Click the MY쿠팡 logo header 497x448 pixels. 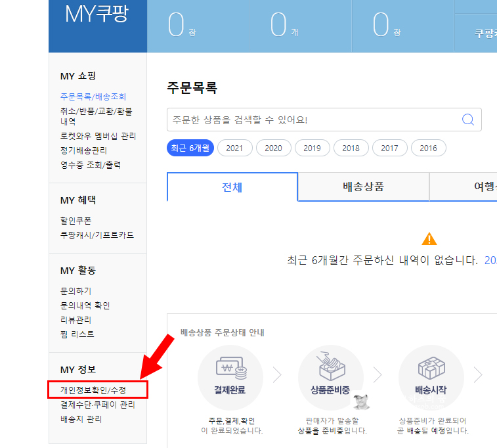click(97, 14)
